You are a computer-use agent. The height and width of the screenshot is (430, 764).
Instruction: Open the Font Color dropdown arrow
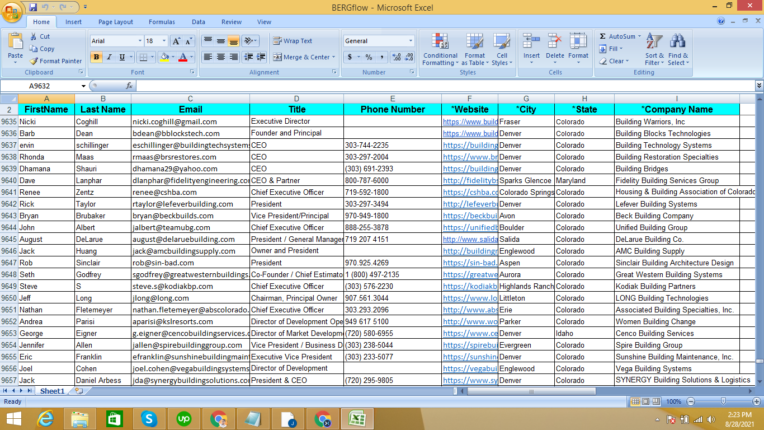tap(191, 57)
